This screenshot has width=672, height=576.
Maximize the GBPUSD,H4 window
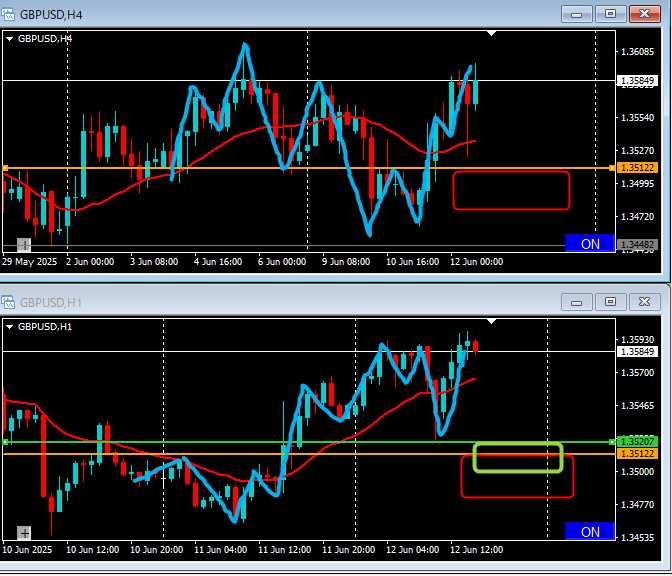tap(610, 14)
